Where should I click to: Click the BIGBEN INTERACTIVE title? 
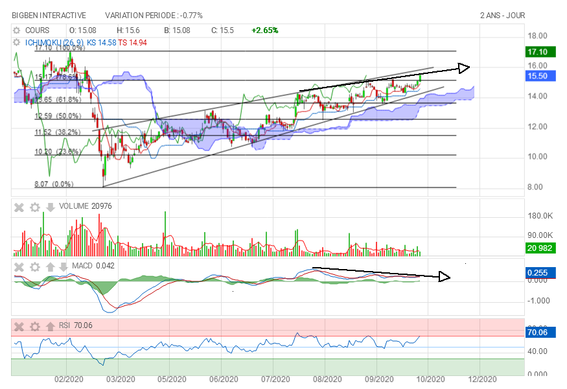[49, 16]
